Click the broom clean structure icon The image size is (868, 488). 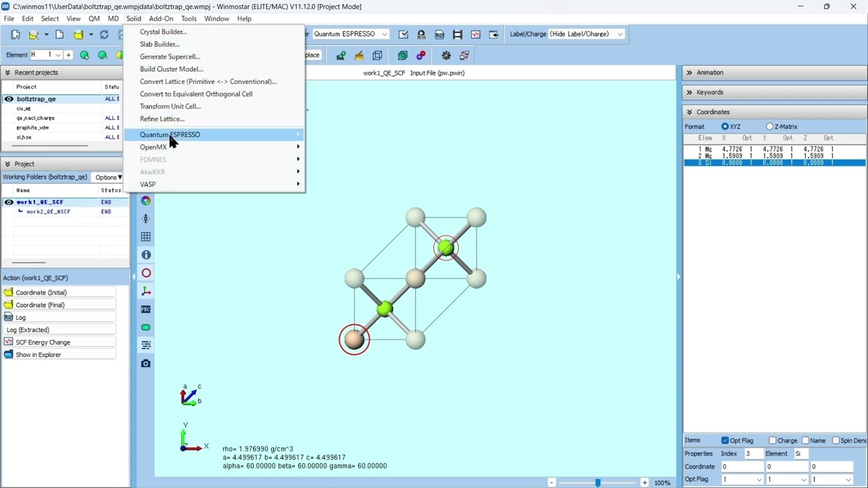click(359, 56)
